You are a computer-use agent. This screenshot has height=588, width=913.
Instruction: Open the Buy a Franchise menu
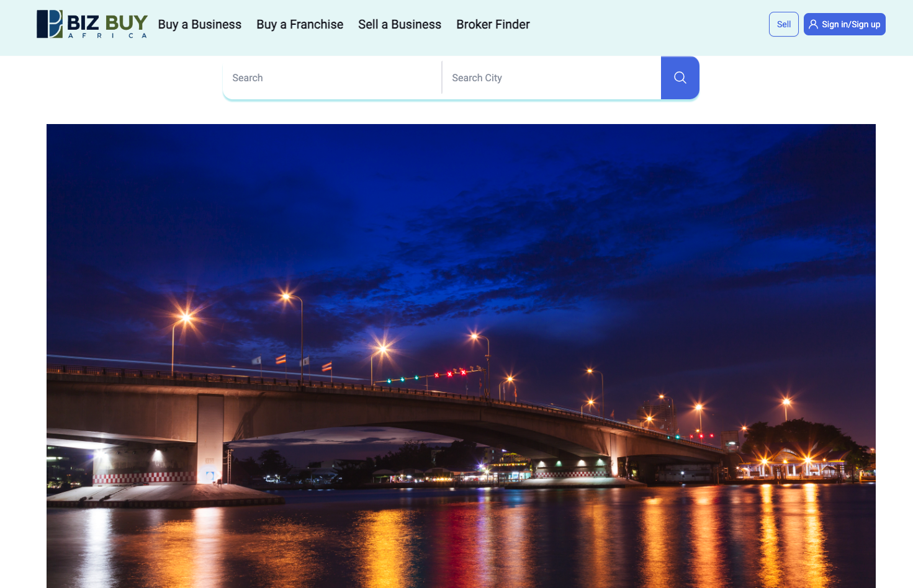click(x=300, y=25)
